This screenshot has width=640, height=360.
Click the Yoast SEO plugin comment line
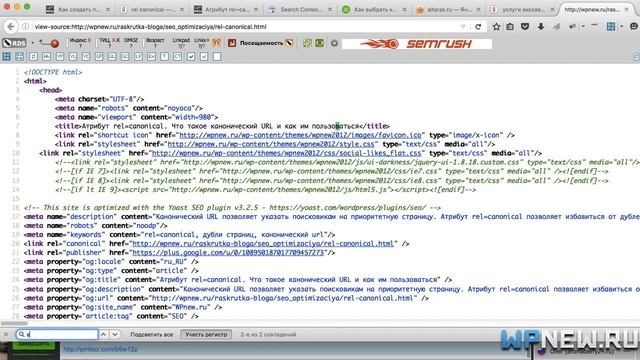click(232, 208)
